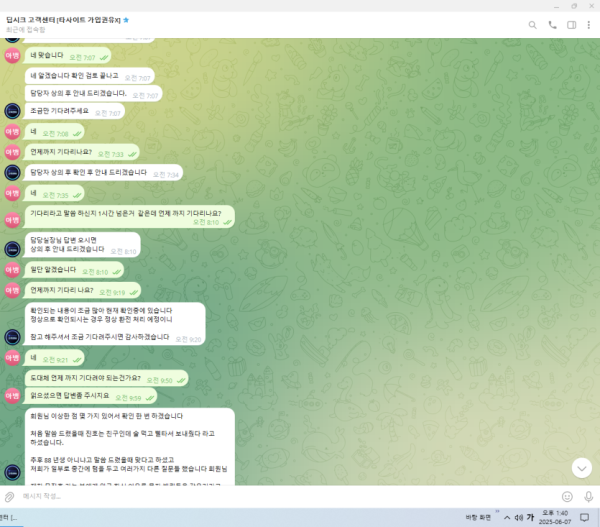Select the 네 맞습니다 message bubble
The height and width of the screenshot is (527, 600).
click(x=68, y=56)
